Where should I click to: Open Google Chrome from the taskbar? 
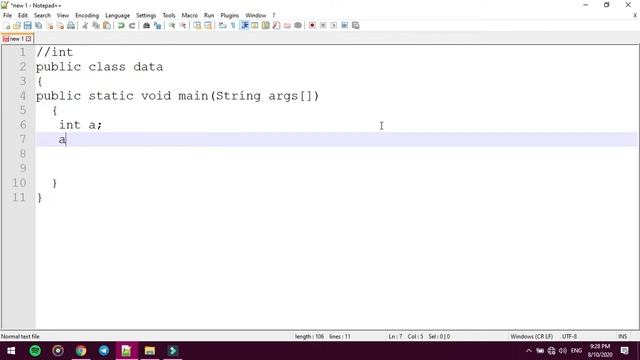pos(81,351)
